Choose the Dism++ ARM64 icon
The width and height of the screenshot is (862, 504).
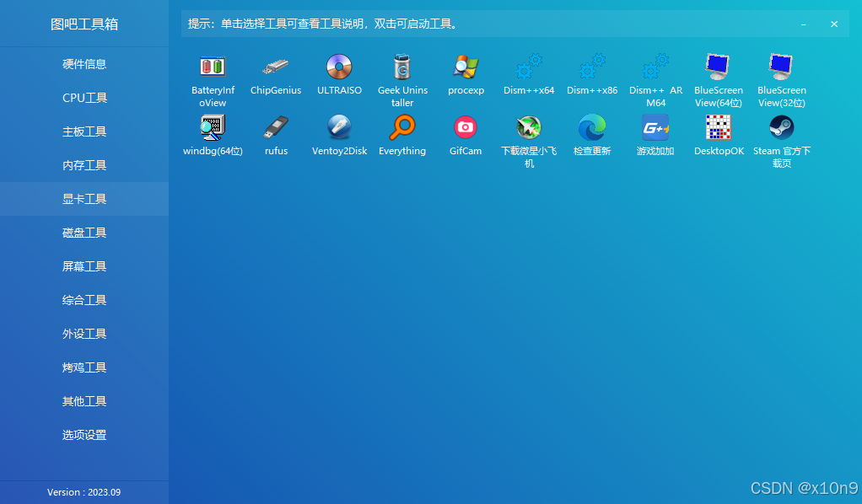click(x=655, y=67)
